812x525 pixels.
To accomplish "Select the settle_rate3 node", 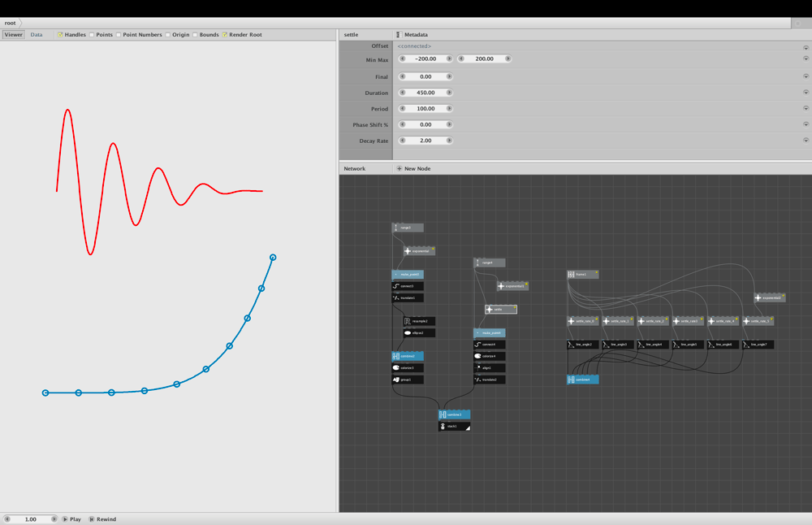I will coord(688,321).
